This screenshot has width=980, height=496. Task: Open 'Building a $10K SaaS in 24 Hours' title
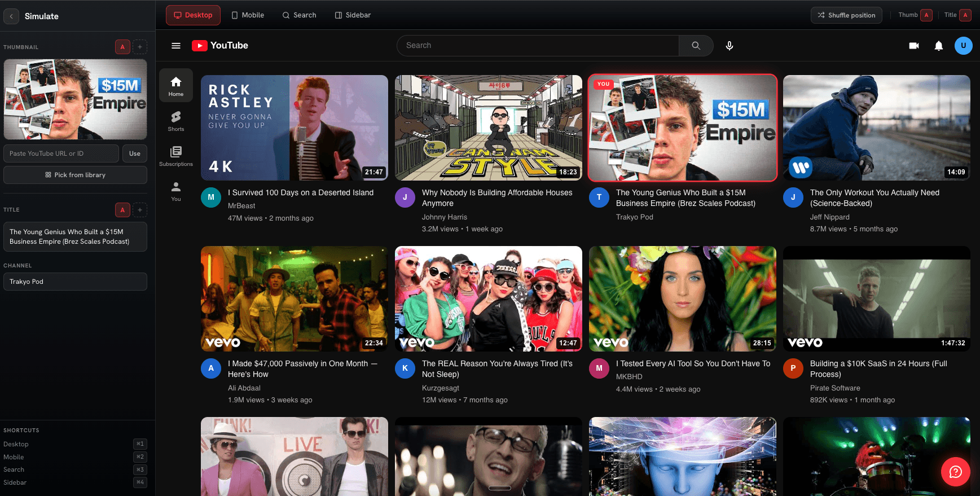(x=878, y=369)
